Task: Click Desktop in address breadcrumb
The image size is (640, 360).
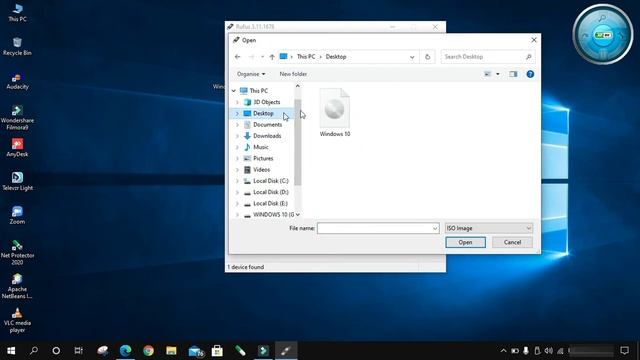Action: point(336,57)
